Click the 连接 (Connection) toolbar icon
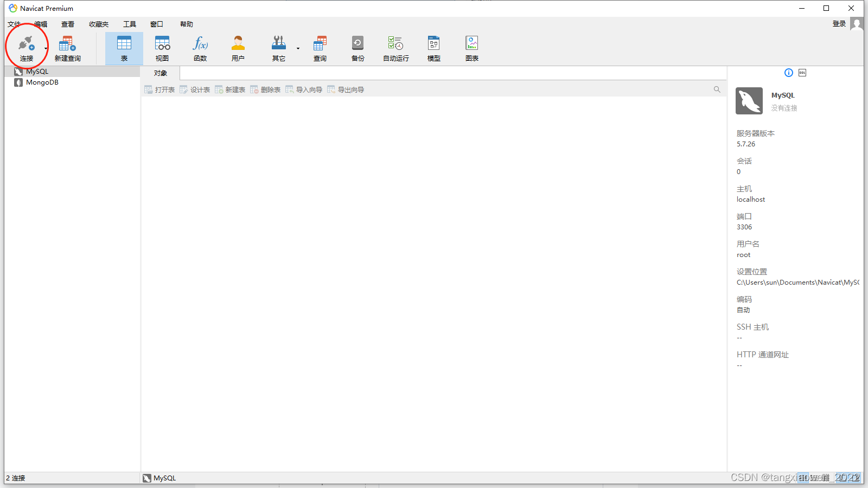 [x=26, y=48]
